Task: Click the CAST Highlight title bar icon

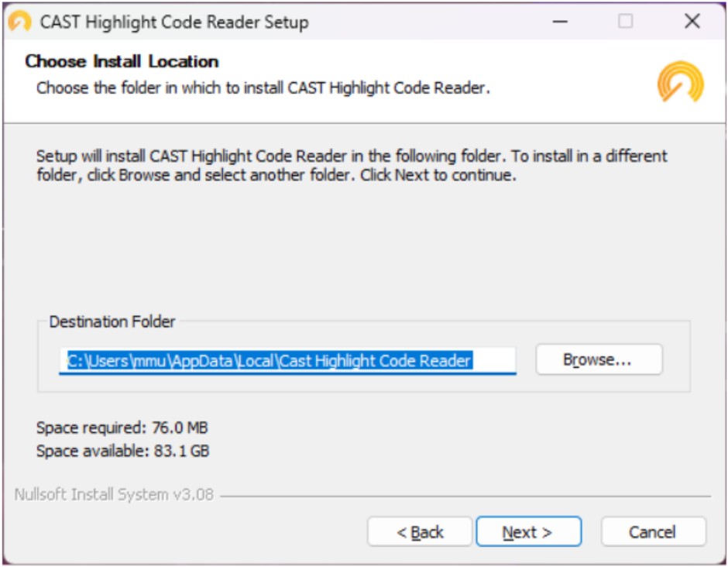Action: pos(20,22)
